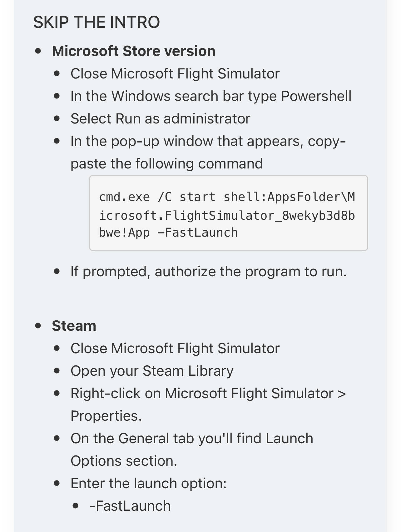Screen dimensions: 401x532
Task: Click the Open your Steam Library step
Action: (x=152, y=371)
